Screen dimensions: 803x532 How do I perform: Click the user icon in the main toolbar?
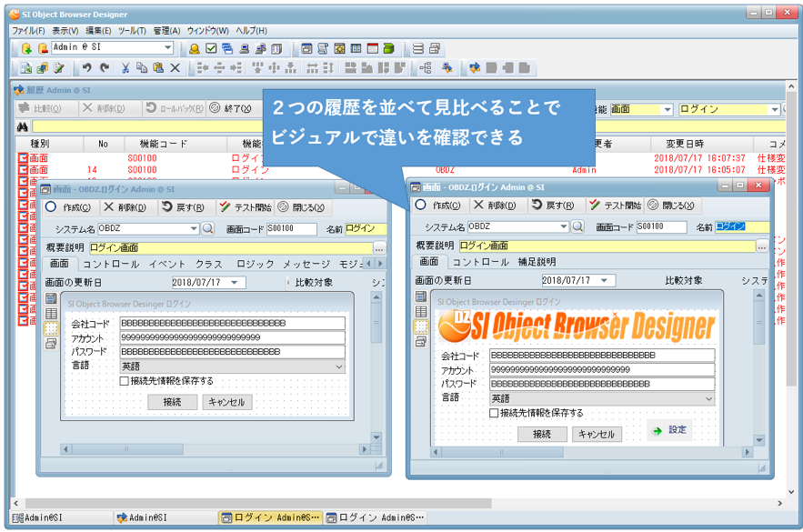tap(194, 48)
